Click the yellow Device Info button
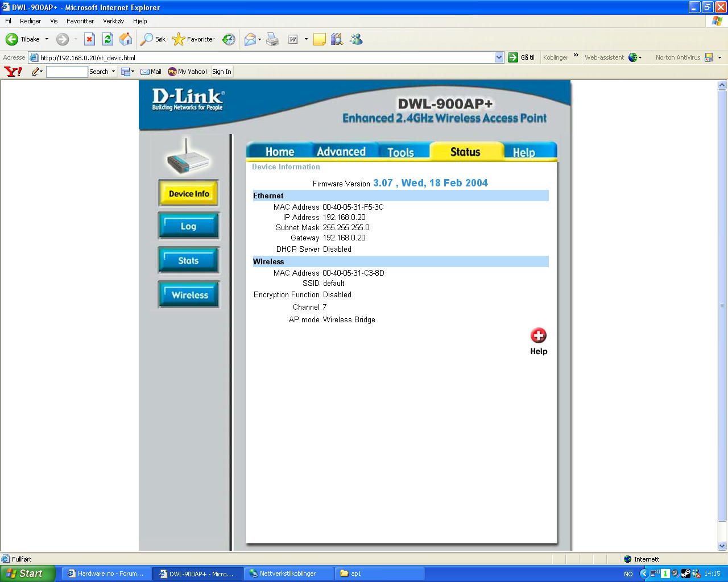The image size is (728, 582). click(189, 193)
